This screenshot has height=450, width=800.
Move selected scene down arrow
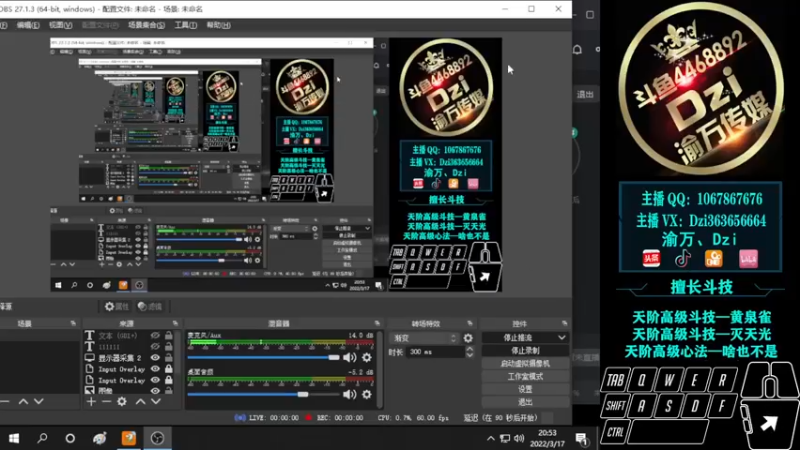39,402
